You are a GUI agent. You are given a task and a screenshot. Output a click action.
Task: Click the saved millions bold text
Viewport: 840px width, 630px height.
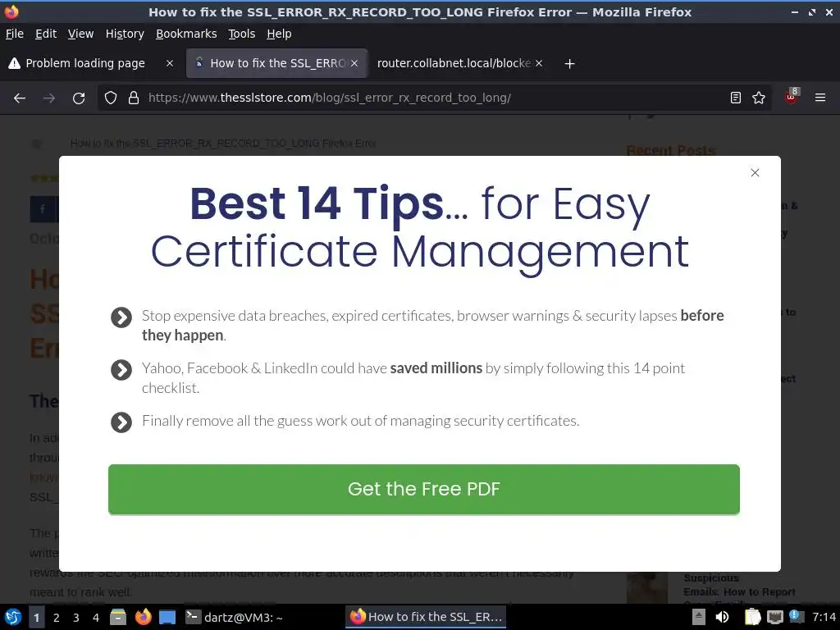coord(436,368)
